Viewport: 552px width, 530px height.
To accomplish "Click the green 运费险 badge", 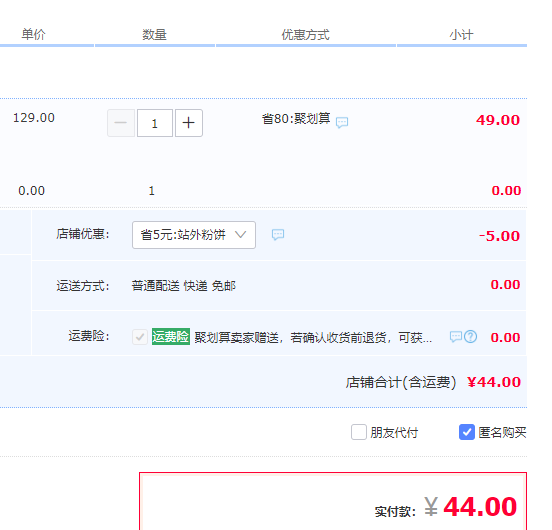I will (171, 336).
